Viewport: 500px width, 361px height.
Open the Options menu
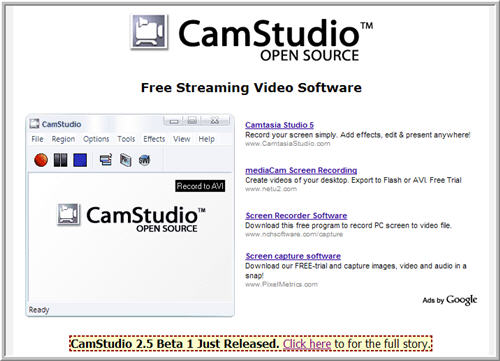click(x=96, y=139)
